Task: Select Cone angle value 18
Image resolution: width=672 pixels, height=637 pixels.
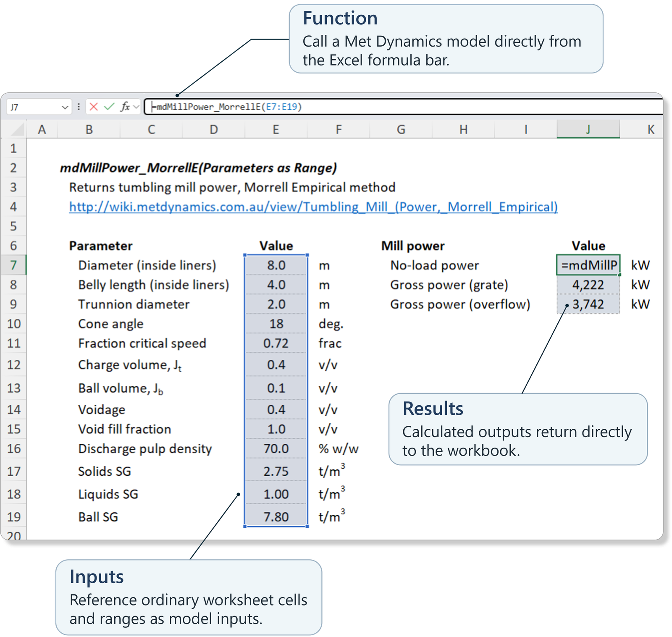Action: pos(276,324)
